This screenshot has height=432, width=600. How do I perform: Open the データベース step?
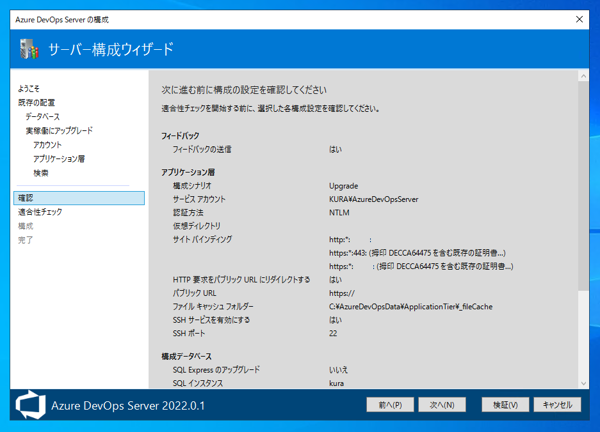(x=42, y=117)
